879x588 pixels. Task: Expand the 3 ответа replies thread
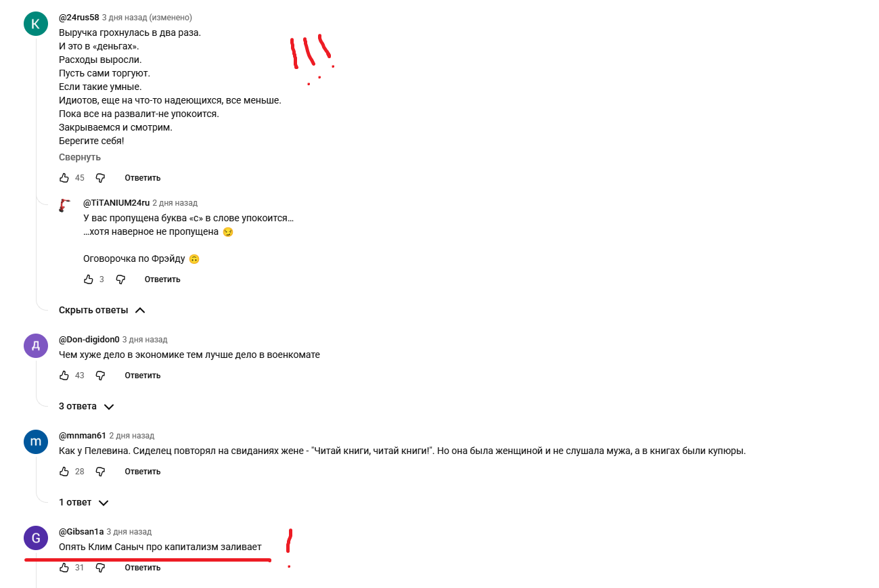tap(86, 407)
